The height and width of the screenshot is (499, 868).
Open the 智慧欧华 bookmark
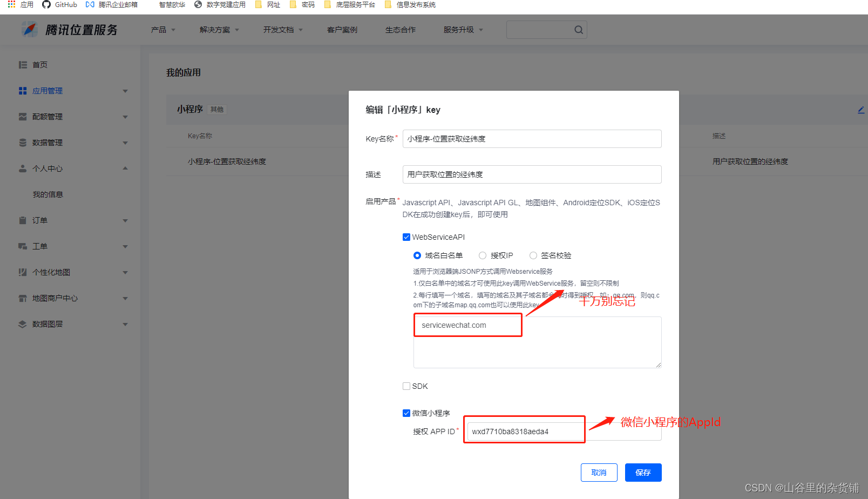tap(172, 4)
